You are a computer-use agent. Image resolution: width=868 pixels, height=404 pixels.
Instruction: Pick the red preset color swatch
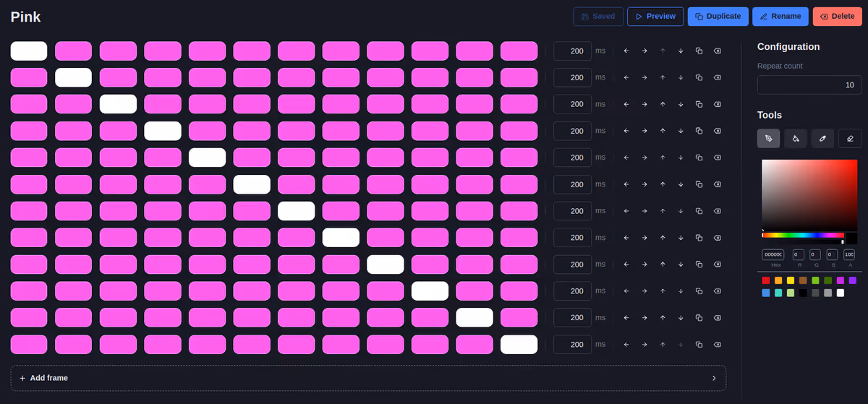click(x=766, y=280)
